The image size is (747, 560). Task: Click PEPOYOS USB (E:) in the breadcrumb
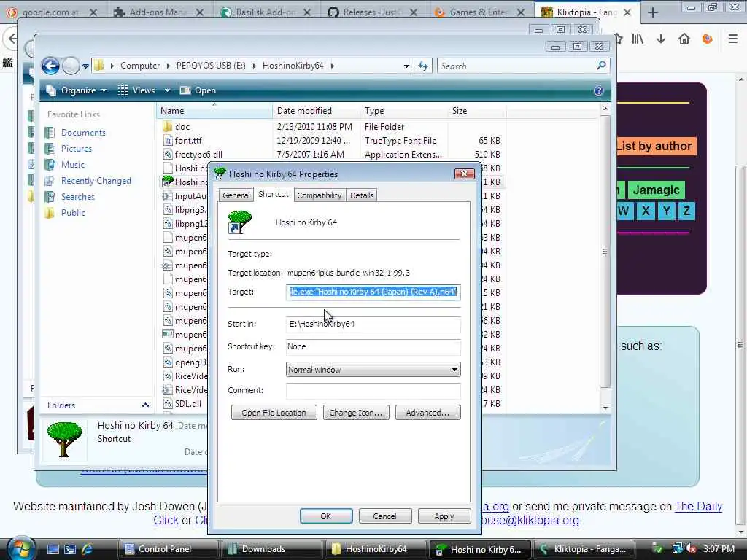[x=211, y=66]
